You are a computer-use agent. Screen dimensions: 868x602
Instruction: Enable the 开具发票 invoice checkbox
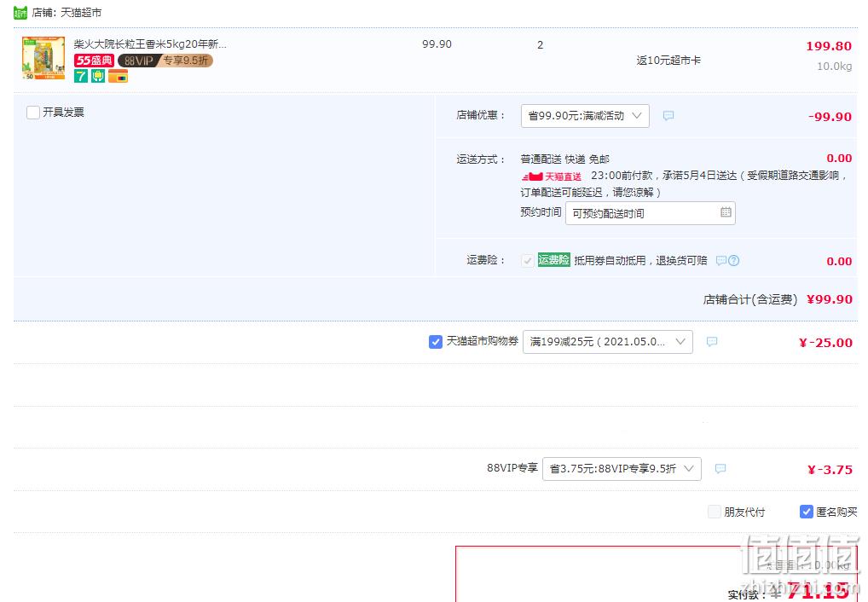click(x=33, y=113)
